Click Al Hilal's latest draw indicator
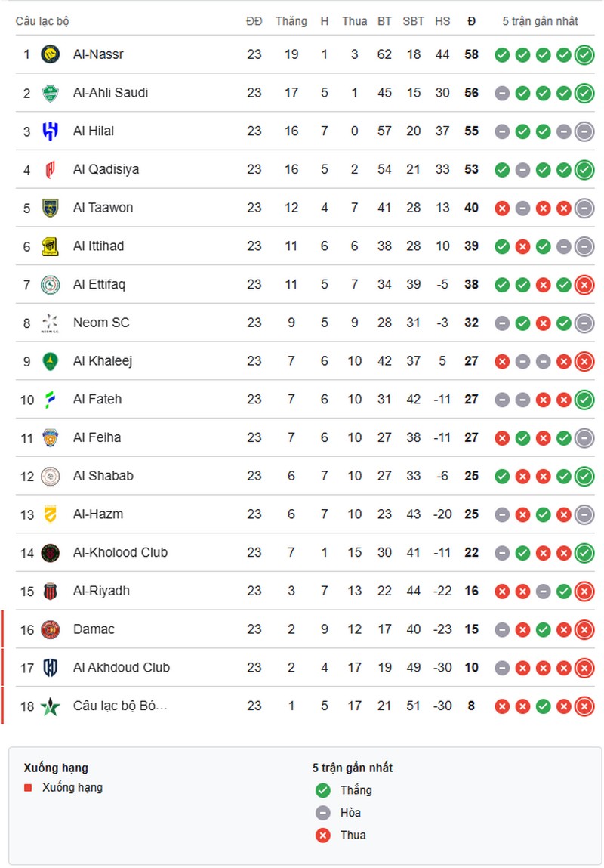Screen dimensions: 604x868 [x=584, y=131]
